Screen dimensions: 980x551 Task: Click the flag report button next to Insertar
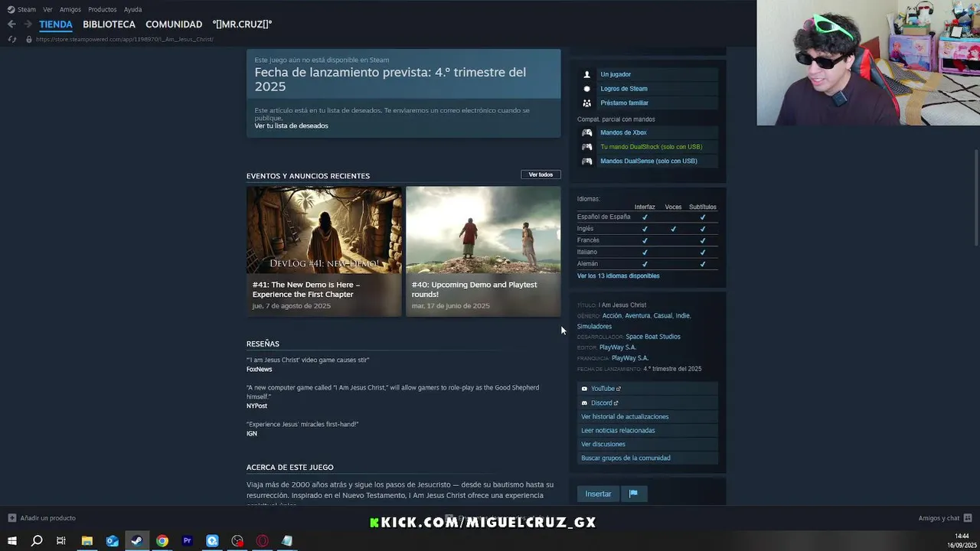[633, 494]
